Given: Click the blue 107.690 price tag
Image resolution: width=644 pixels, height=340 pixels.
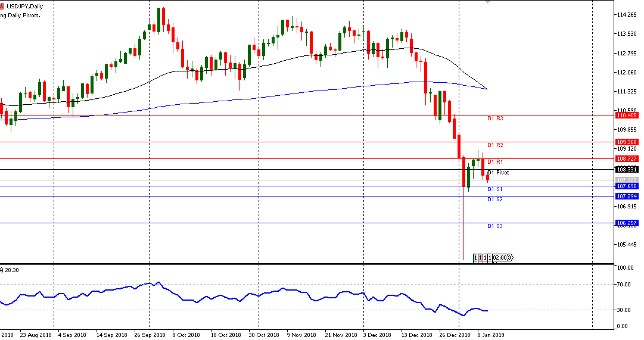Looking at the screenshot, I should point(627,186).
